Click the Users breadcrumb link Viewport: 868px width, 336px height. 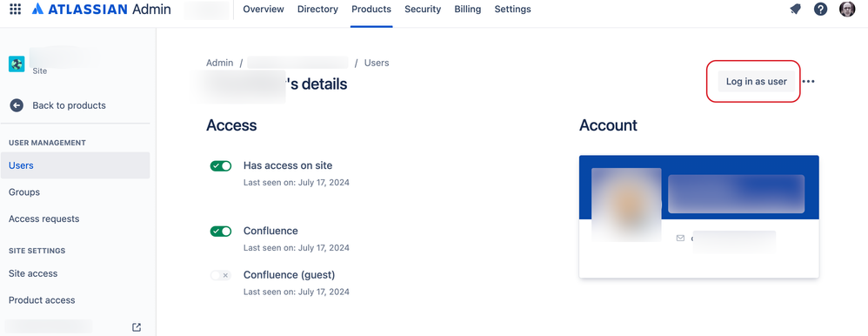(377, 63)
